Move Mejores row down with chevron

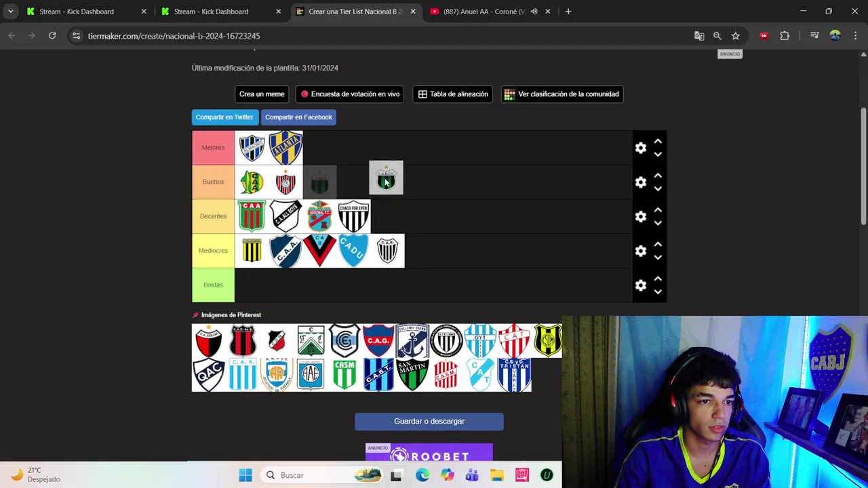658,155
